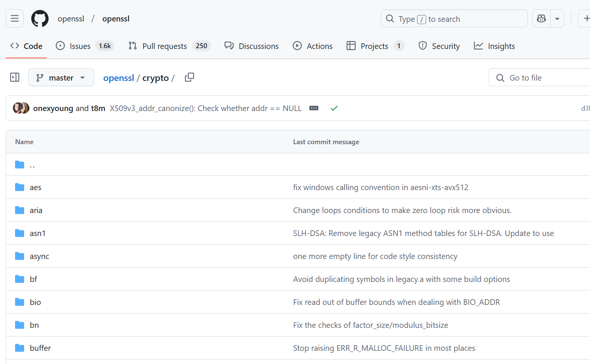Click the bf folder icon
Viewport: 590px width, 364px height.
[x=20, y=279]
